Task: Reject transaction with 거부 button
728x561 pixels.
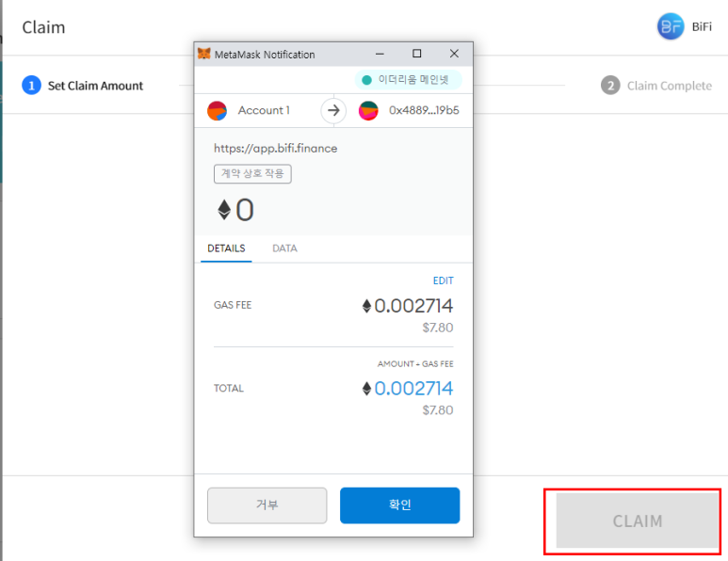Action: 267,505
